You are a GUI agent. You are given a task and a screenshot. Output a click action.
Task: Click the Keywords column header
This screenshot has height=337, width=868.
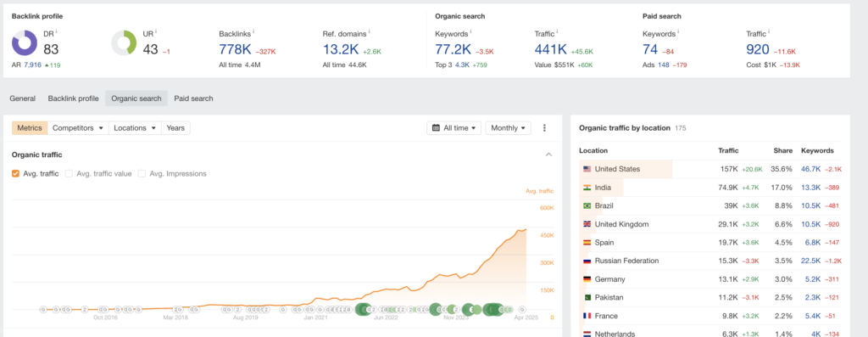click(x=817, y=151)
